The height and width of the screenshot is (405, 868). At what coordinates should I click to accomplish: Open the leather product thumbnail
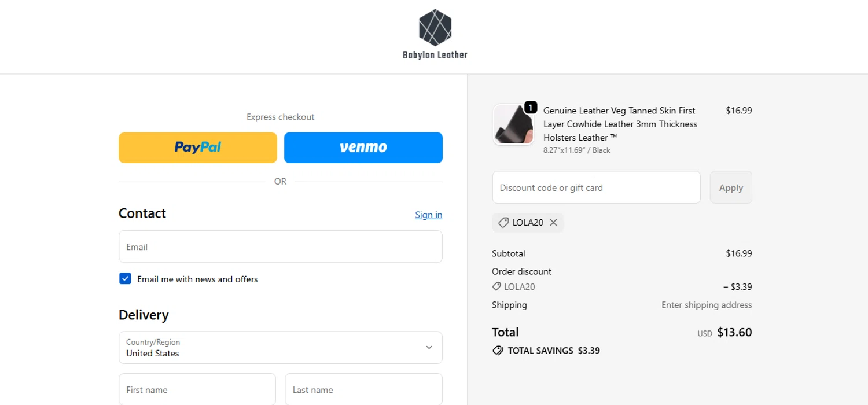pos(513,124)
